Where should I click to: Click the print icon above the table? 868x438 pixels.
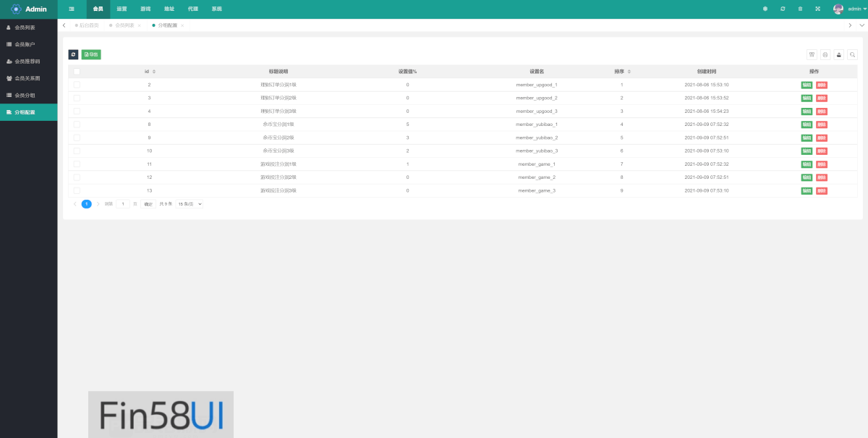click(x=825, y=54)
